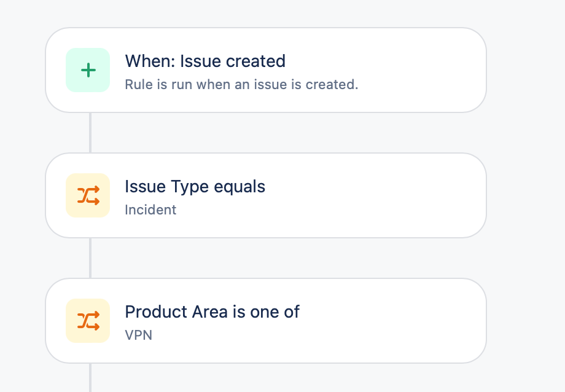This screenshot has width=565, height=392.
Task: Click connector between Issue Type and Product Area
Action: (x=90, y=258)
